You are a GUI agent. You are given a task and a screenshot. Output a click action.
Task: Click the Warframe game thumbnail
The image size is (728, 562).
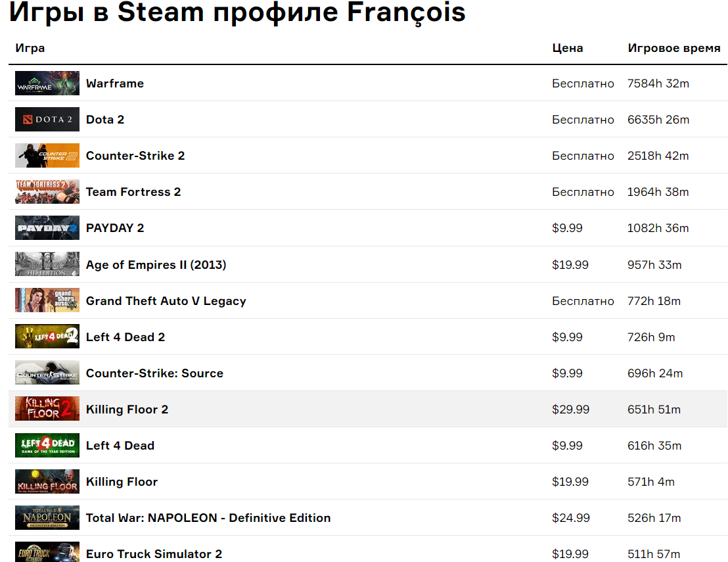[x=47, y=83]
